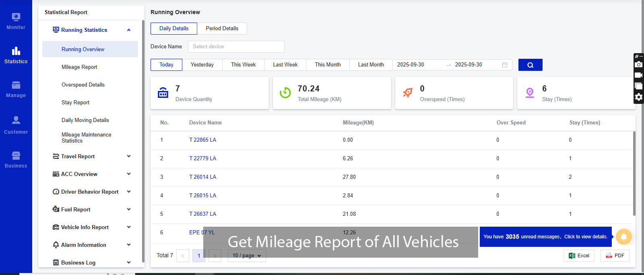This screenshot has width=644, height=275.
Task: Expand the Travel Report menu
Action: click(92, 156)
